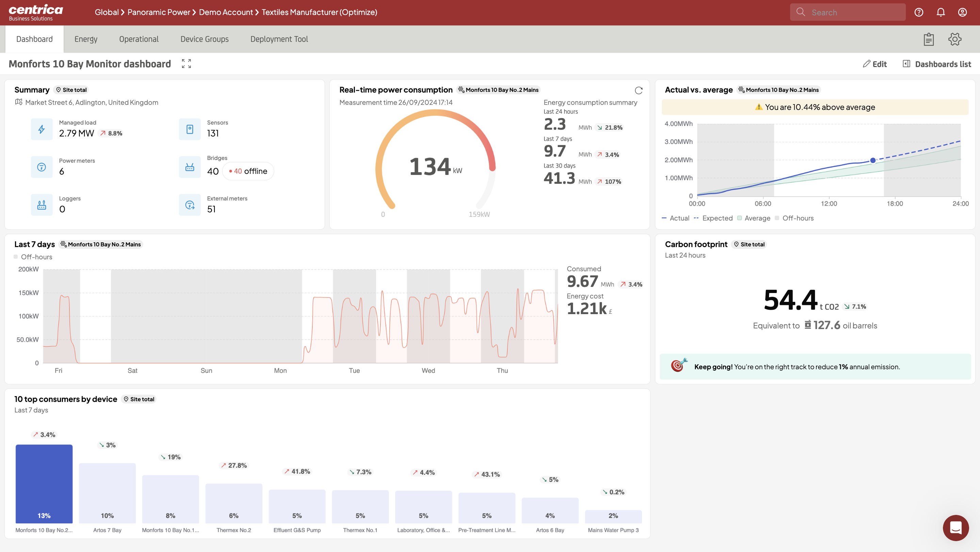Image resolution: width=980 pixels, height=552 pixels.
Task: Click the Sensors icon
Action: click(190, 129)
